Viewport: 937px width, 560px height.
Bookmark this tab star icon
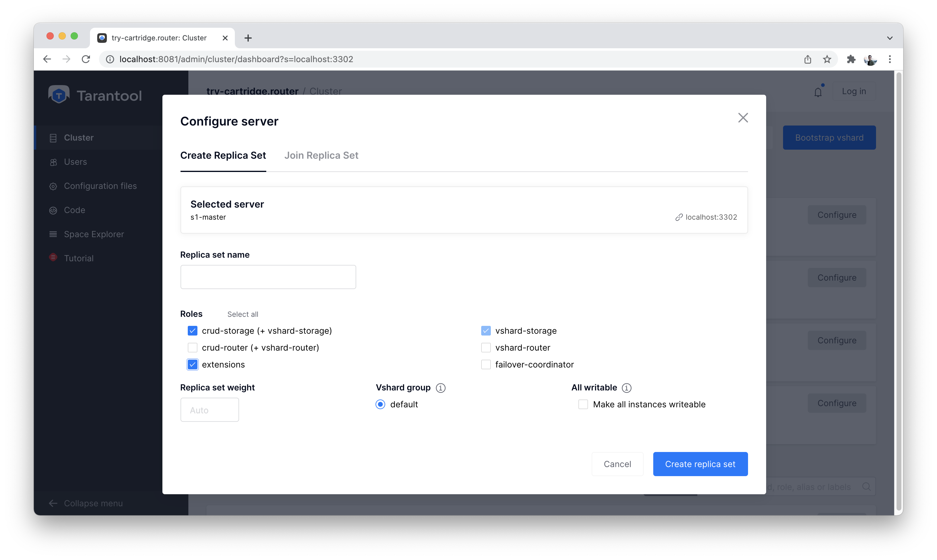point(827,59)
